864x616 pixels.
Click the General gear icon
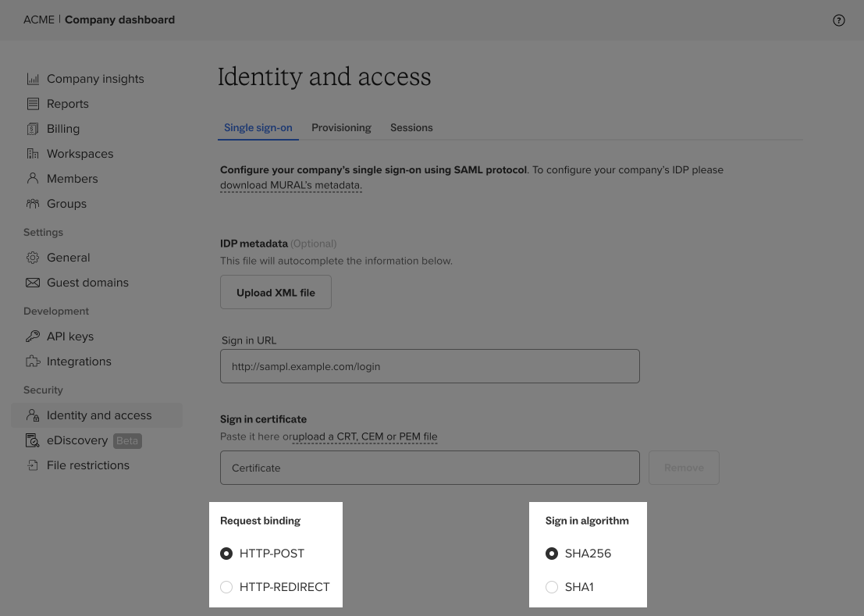pos(33,258)
